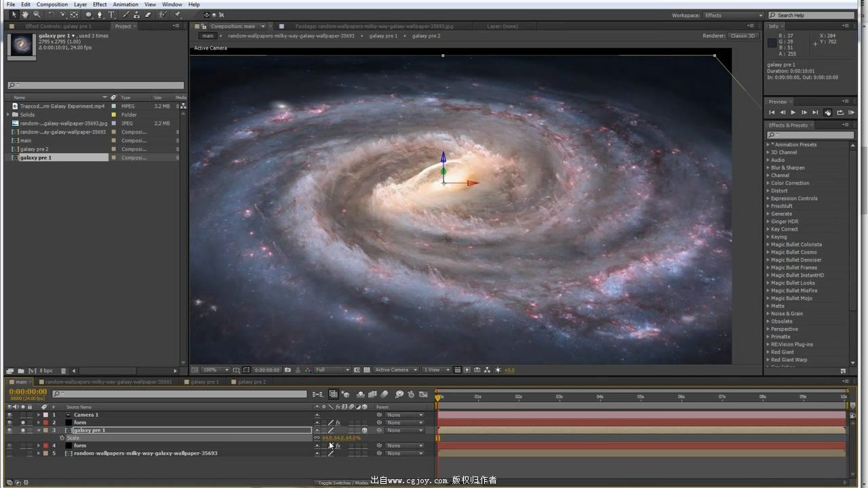Viewport: 868px width, 488px height.
Task: Switch to galaxy pre 2 timeline tab
Action: (x=251, y=382)
